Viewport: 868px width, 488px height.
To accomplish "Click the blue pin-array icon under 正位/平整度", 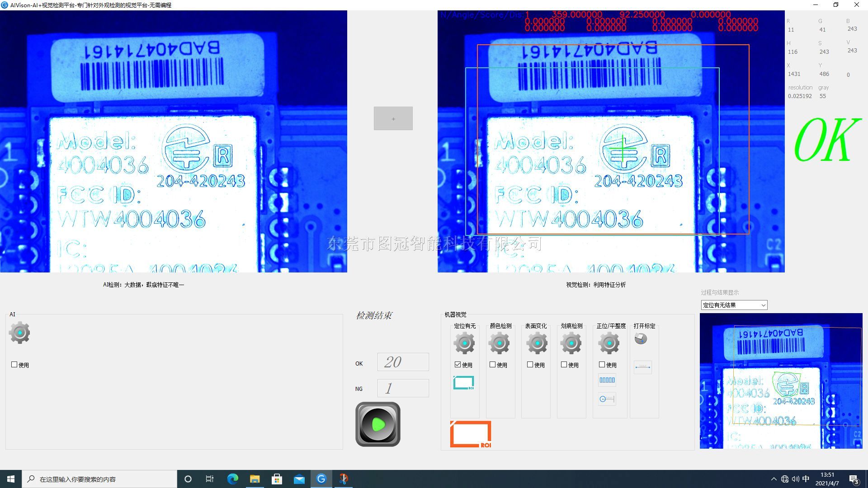I will click(607, 380).
